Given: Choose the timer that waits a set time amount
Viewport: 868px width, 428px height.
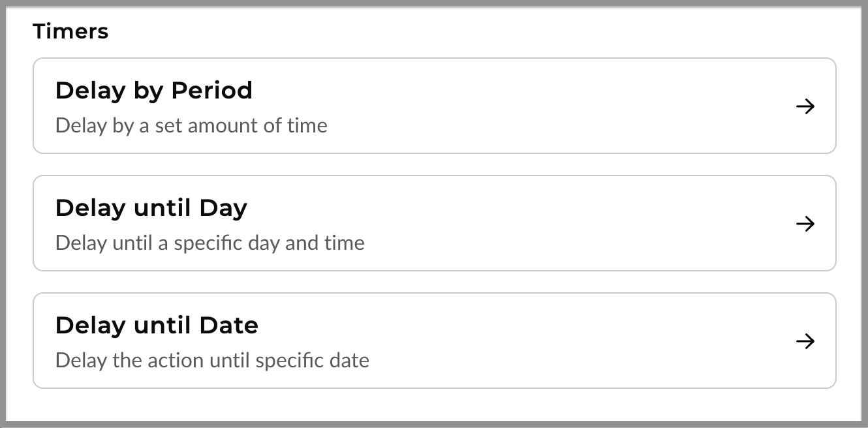Looking at the screenshot, I should pyautogui.click(x=434, y=106).
